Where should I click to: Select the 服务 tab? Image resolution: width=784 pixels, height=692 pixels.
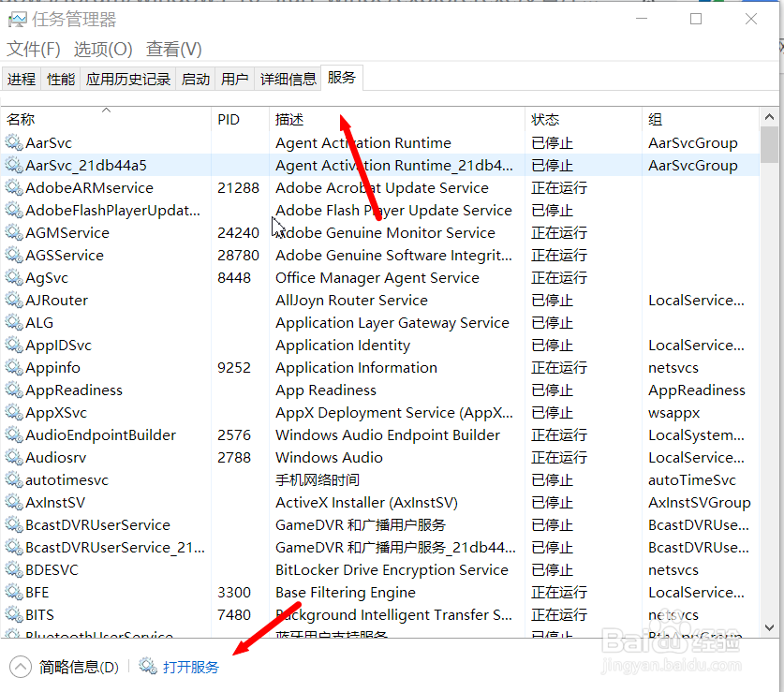[342, 78]
